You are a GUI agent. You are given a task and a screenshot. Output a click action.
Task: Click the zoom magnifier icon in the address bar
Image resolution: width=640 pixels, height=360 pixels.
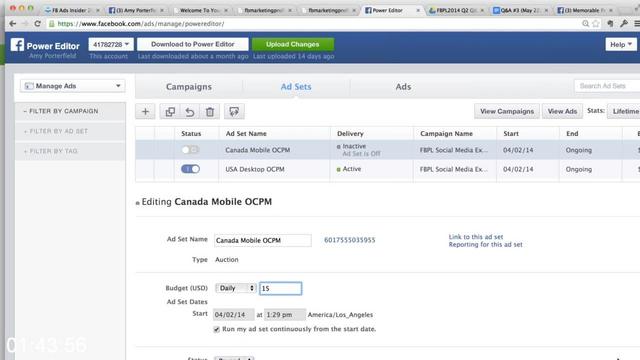click(x=586, y=24)
